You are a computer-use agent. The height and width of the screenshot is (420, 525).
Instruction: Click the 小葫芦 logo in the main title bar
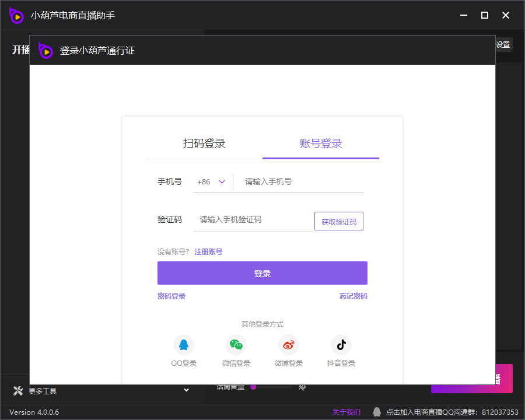tap(16, 15)
